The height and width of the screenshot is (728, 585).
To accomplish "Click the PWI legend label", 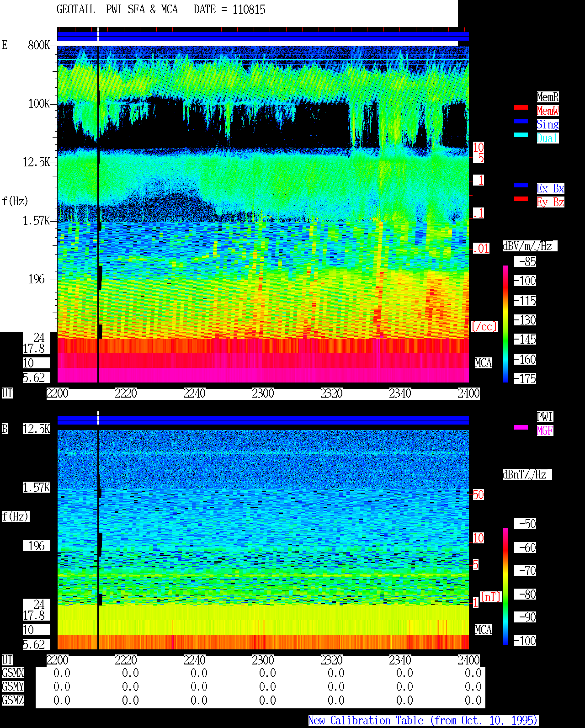I will [545, 417].
